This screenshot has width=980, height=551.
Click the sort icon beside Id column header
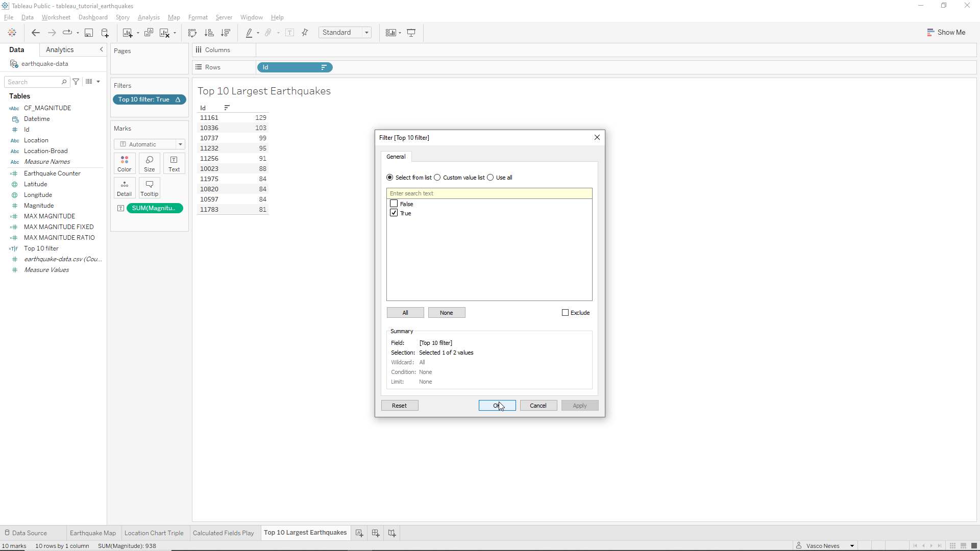[227, 108]
